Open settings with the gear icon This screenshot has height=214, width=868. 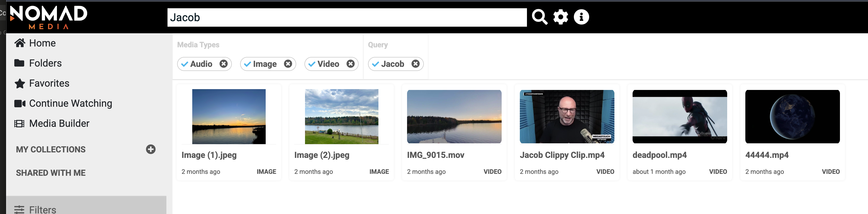(x=560, y=17)
